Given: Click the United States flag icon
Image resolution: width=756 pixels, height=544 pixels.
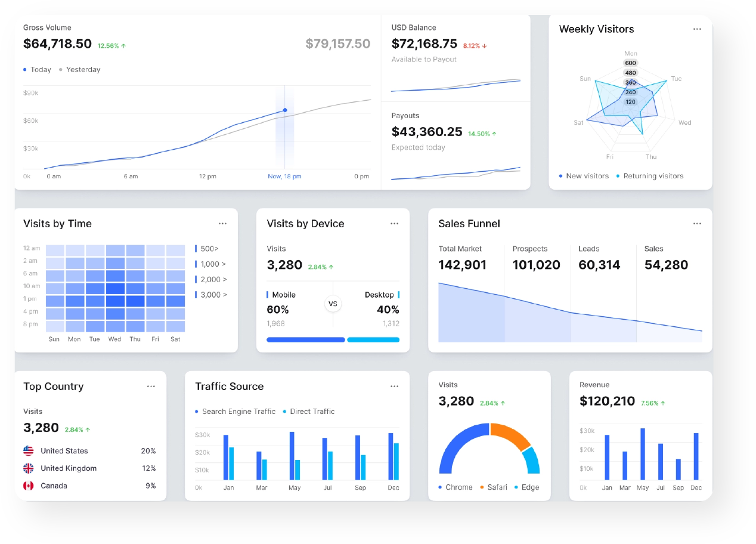Looking at the screenshot, I should pyautogui.click(x=29, y=451).
